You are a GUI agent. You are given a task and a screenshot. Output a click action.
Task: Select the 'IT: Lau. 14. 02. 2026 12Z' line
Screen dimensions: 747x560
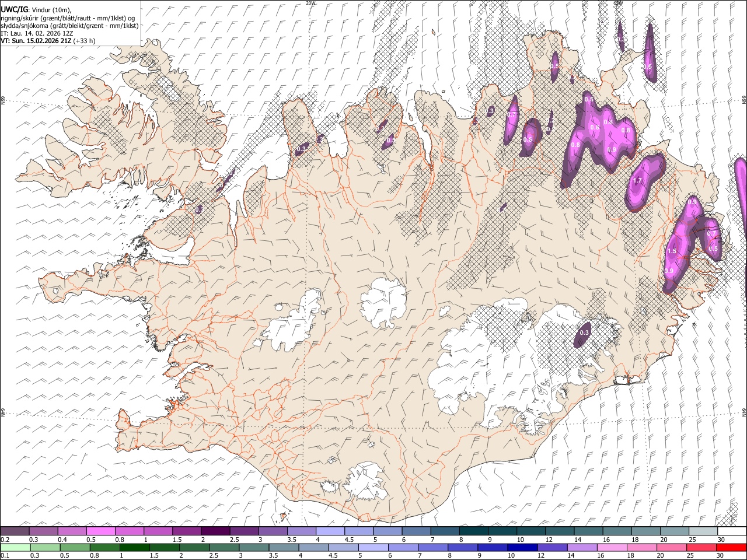[36, 33]
